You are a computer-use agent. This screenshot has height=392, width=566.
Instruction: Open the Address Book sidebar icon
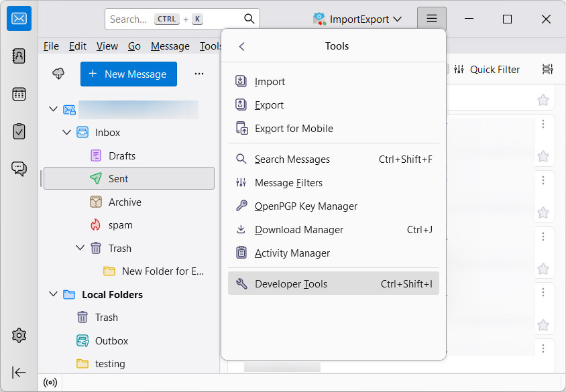(19, 56)
